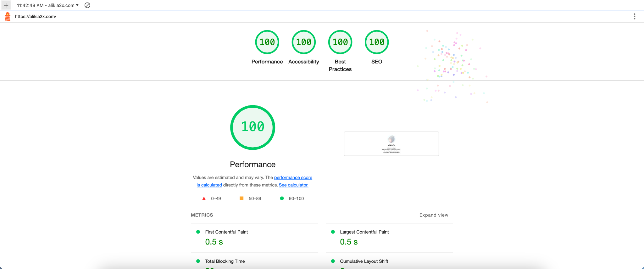Click the green dot beside First Contentful Paint

click(x=198, y=232)
